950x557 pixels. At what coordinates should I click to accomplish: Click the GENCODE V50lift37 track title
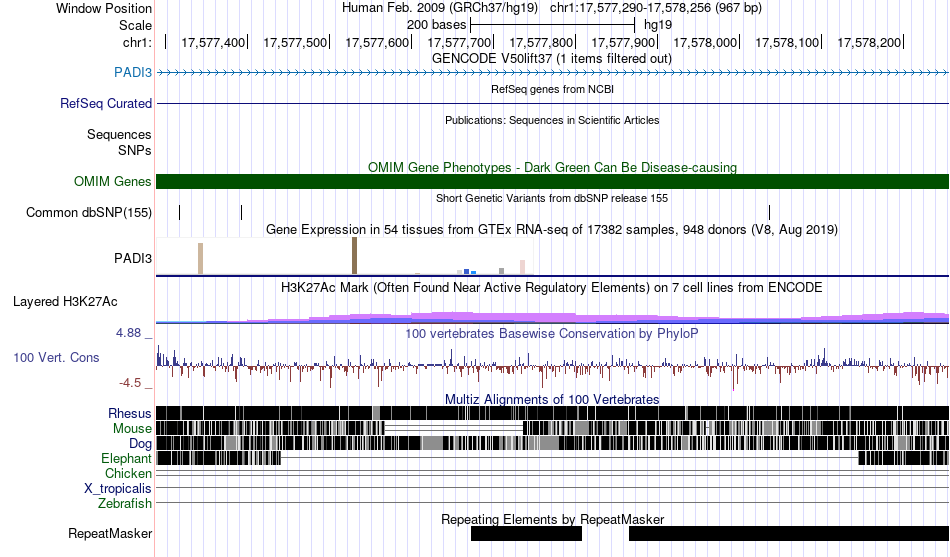pyautogui.click(x=552, y=59)
